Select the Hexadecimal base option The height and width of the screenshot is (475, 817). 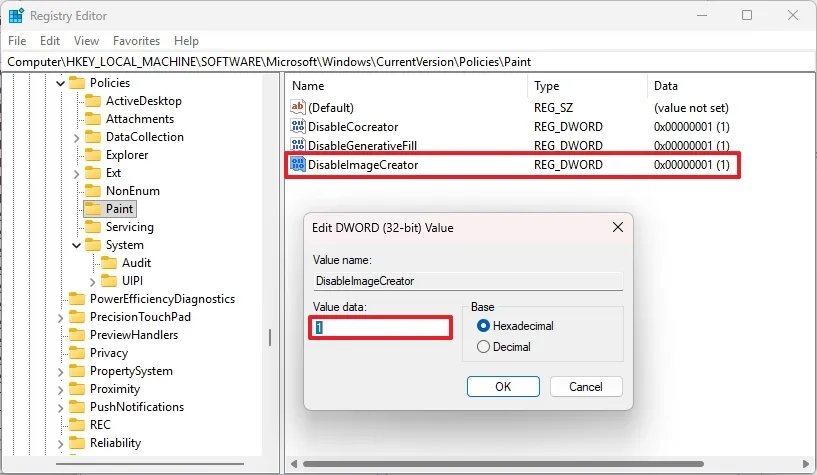pyautogui.click(x=483, y=326)
